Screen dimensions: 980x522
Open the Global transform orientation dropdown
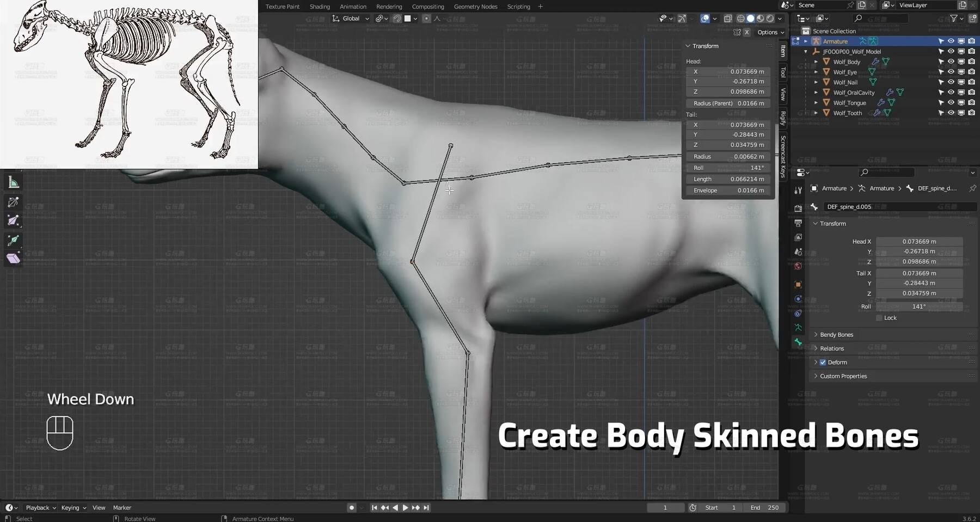pos(351,19)
